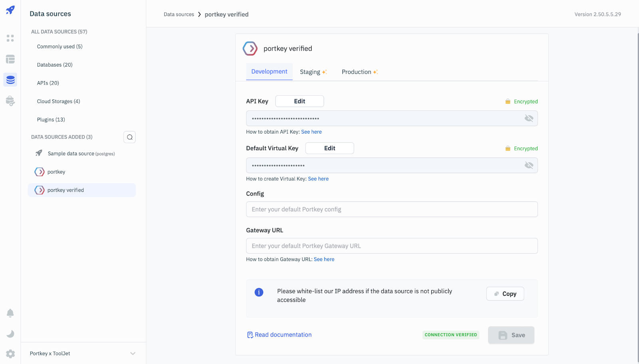Select Plugins (13) category

click(51, 120)
